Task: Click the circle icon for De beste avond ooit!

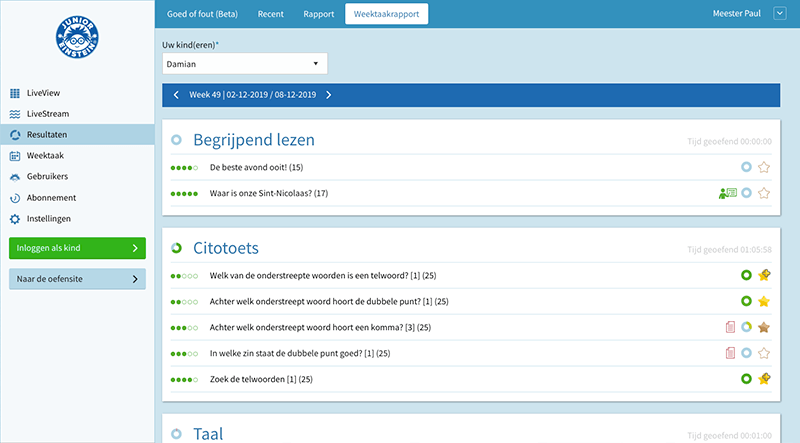Action: (x=746, y=167)
